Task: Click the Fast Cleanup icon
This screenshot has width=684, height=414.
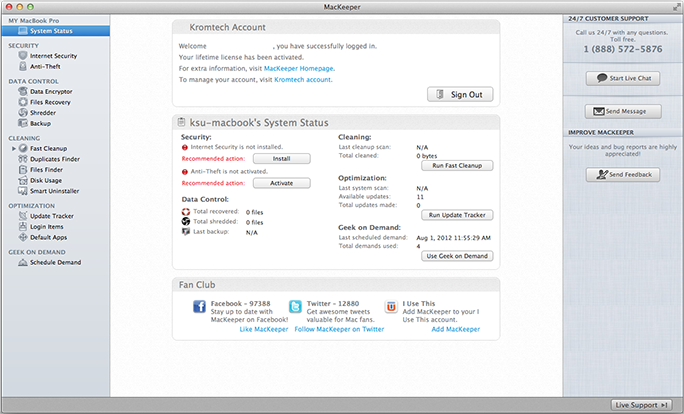Action: 23,148
